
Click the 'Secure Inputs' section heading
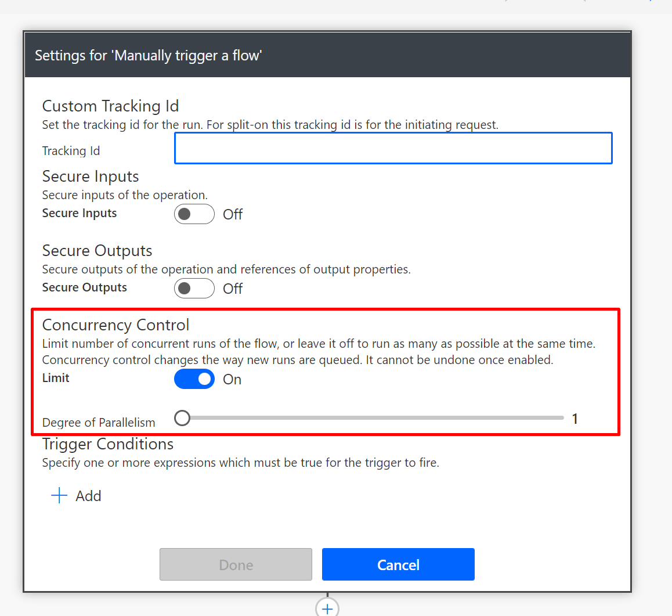[x=91, y=176]
